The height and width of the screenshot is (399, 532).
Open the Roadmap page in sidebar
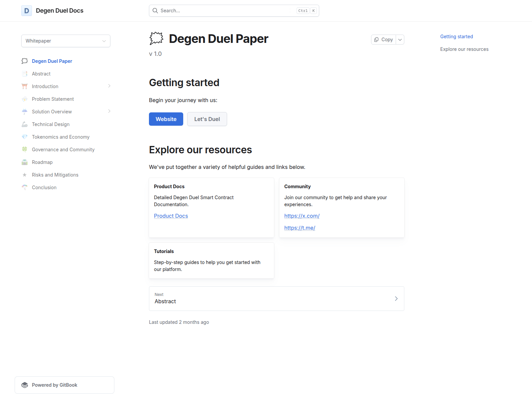(42, 162)
